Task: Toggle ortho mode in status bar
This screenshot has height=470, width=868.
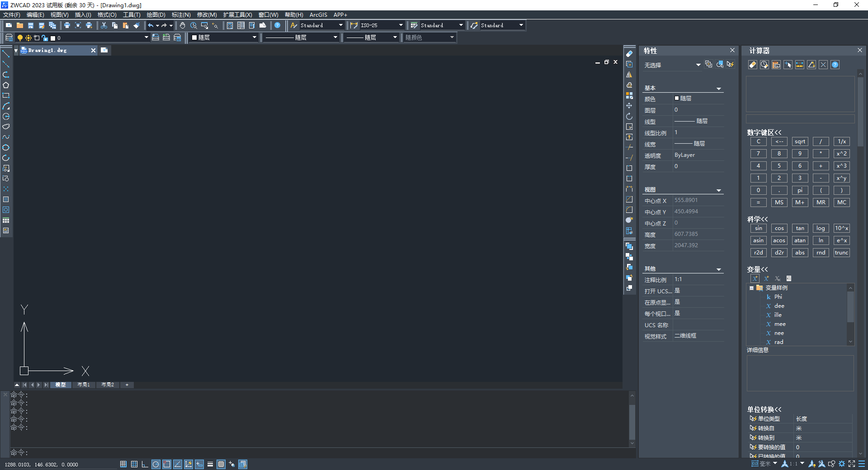Action: (145, 464)
